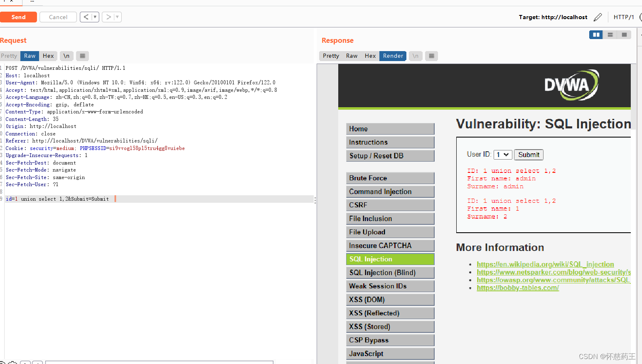Click the DVWA logo in rendered page
The image size is (642, 364).
572,85
